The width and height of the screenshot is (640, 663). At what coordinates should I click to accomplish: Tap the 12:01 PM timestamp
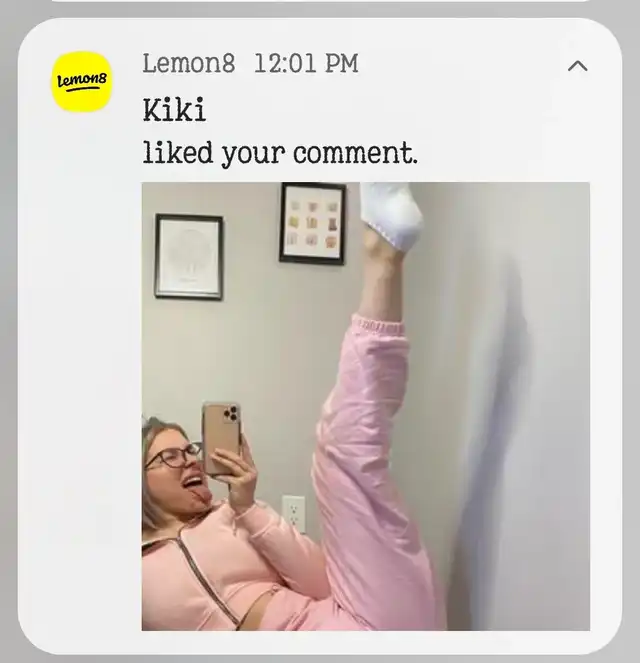[x=306, y=63]
